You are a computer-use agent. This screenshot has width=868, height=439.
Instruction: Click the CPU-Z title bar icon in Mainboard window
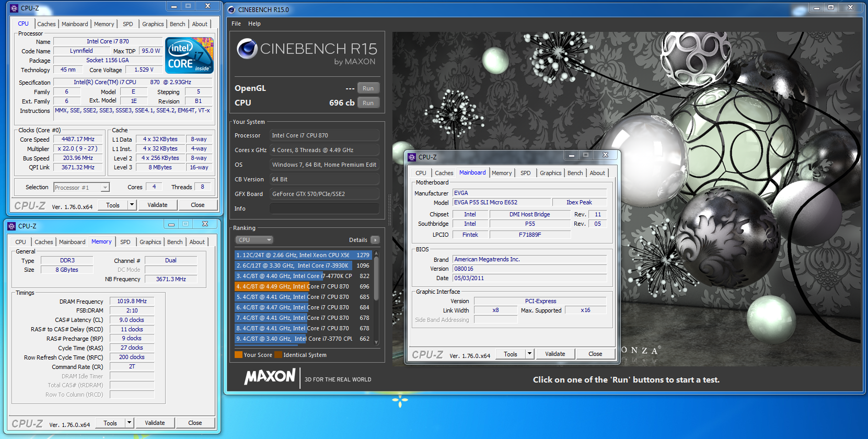coord(412,157)
